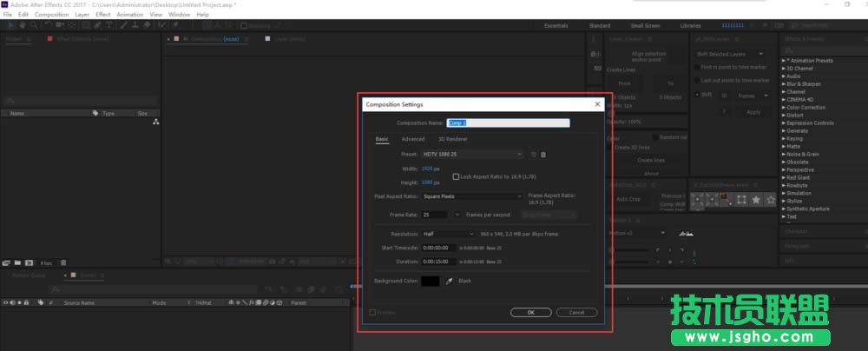
Task: Enable Lock Aspect Ratio to 16:9 checkbox
Action: click(x=456, y=176)
